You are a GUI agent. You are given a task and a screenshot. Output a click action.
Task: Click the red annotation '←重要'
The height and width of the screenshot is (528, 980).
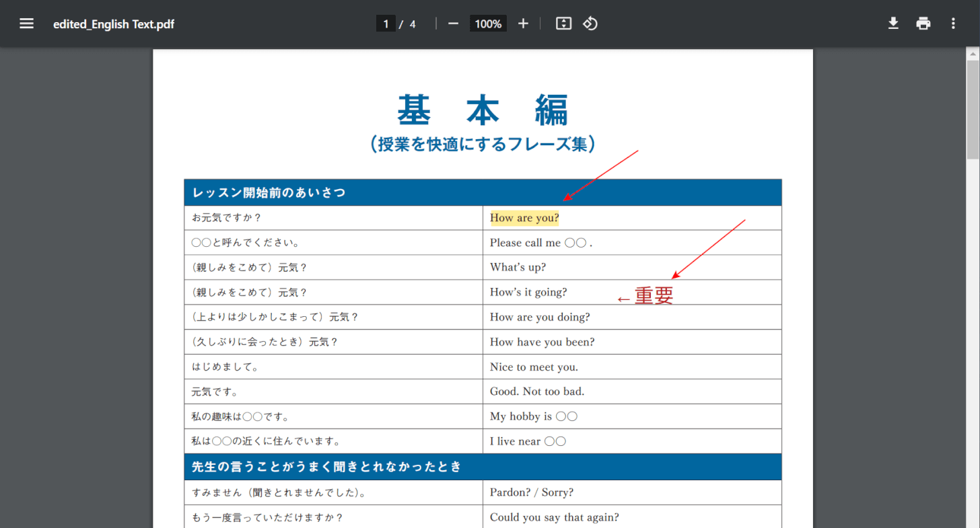click(645, 296)
